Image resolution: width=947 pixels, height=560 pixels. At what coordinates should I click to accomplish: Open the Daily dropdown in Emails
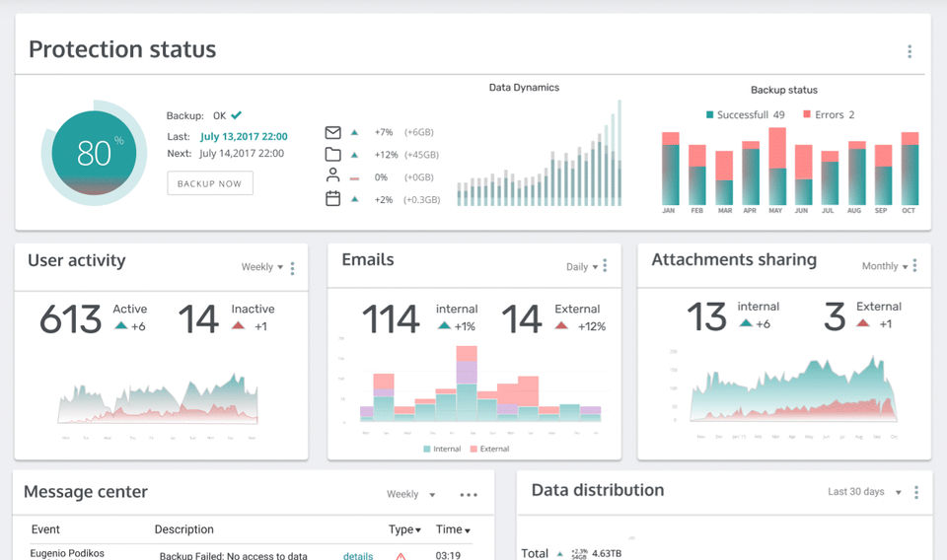(x=582, y=267)
